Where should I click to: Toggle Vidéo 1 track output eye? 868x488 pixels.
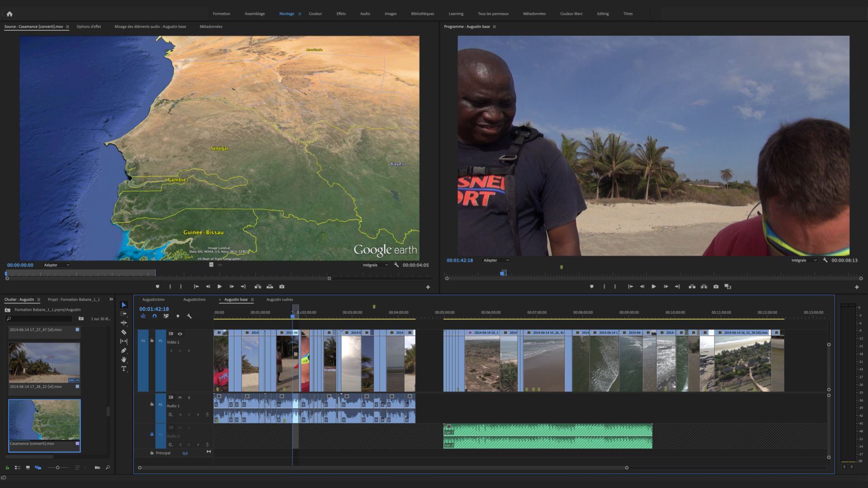coord(180,334)
